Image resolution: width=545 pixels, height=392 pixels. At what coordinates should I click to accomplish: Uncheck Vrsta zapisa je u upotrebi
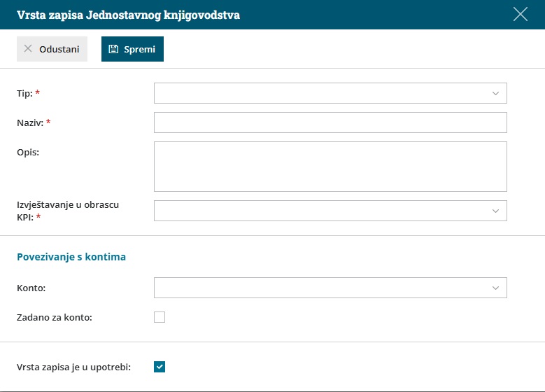click(x=160, y=367)
